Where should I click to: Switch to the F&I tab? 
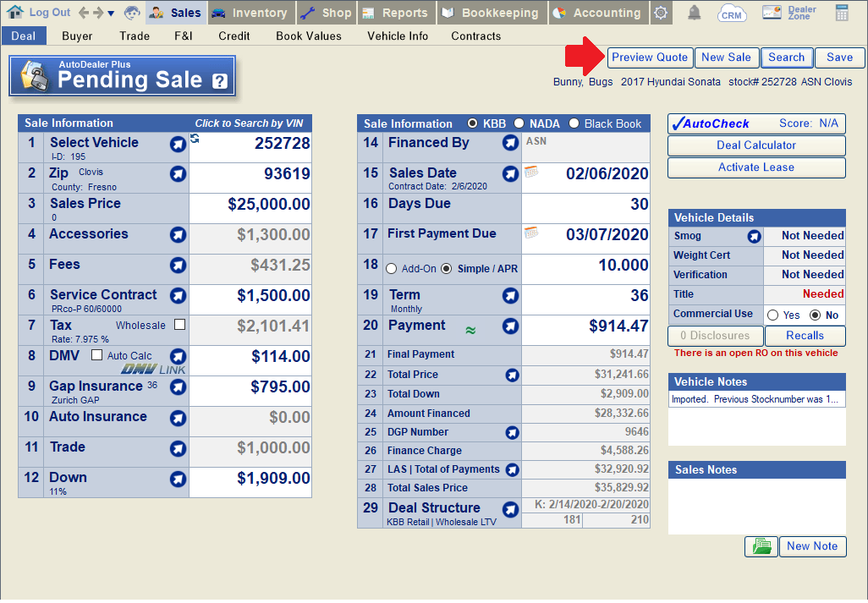[184, 36]
